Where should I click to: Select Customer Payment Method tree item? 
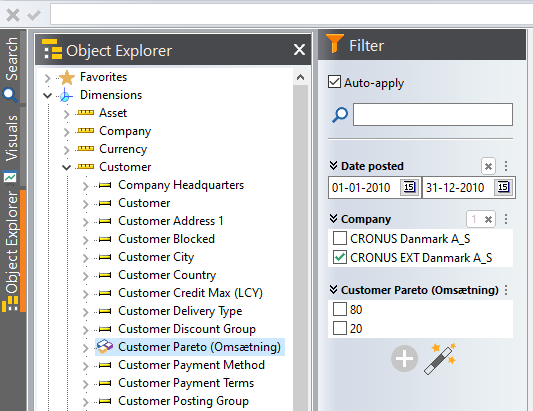point(191,365)
